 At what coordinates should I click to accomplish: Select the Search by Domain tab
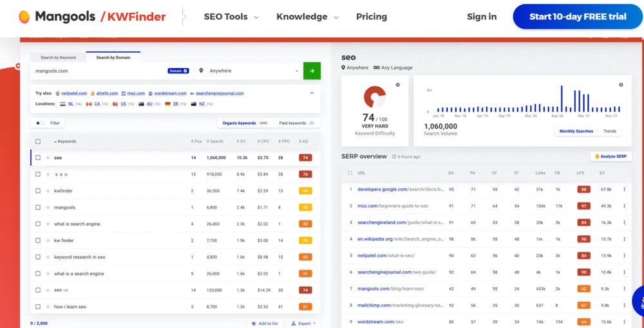pyautogui.click(x=113, y=57)
